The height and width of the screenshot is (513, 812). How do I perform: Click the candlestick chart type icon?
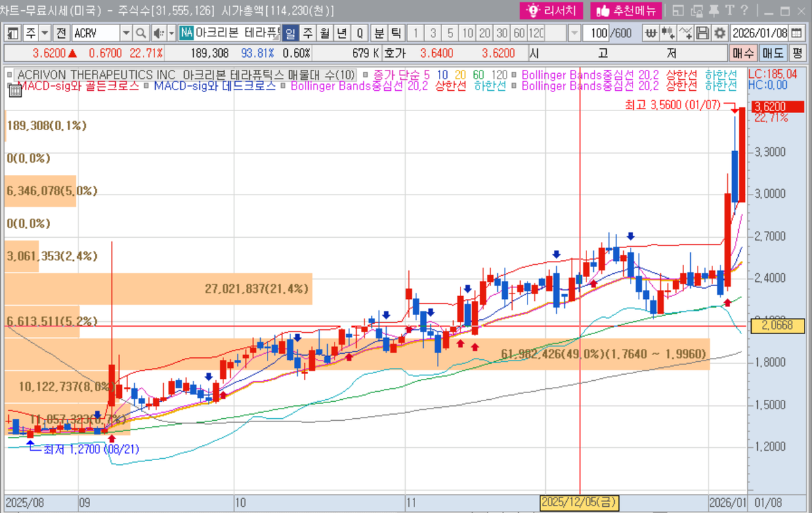coord(668,34)
